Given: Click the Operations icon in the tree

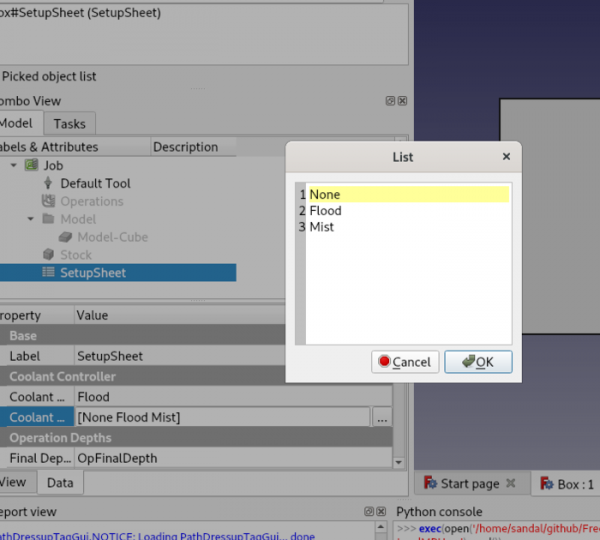Looking at the screenshot, I should tap(48, 201).
